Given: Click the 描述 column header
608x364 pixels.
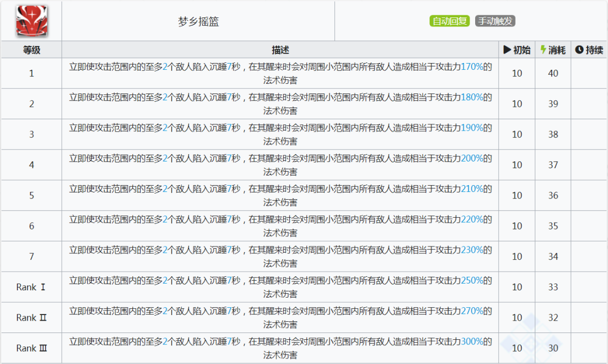Looking at the screenshot, I should (x=280, y=50).
